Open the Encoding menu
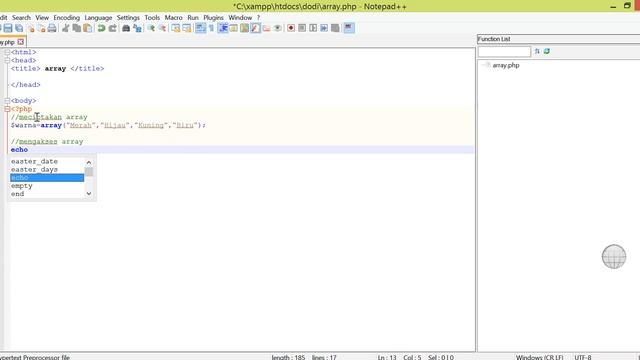The width and height of the screenshot is (640, 360). click(67, 18)
